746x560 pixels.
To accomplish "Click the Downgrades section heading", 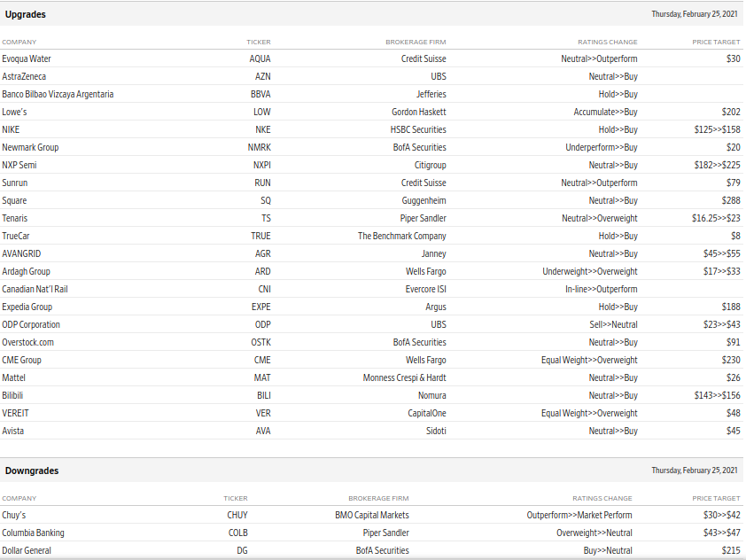I will click(32, 471).
